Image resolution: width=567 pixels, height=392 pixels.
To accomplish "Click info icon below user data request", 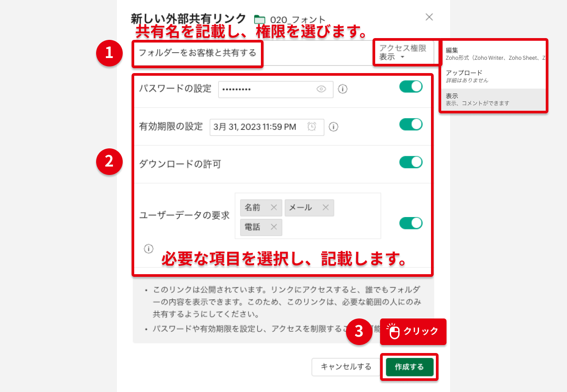I will point(149,249).
